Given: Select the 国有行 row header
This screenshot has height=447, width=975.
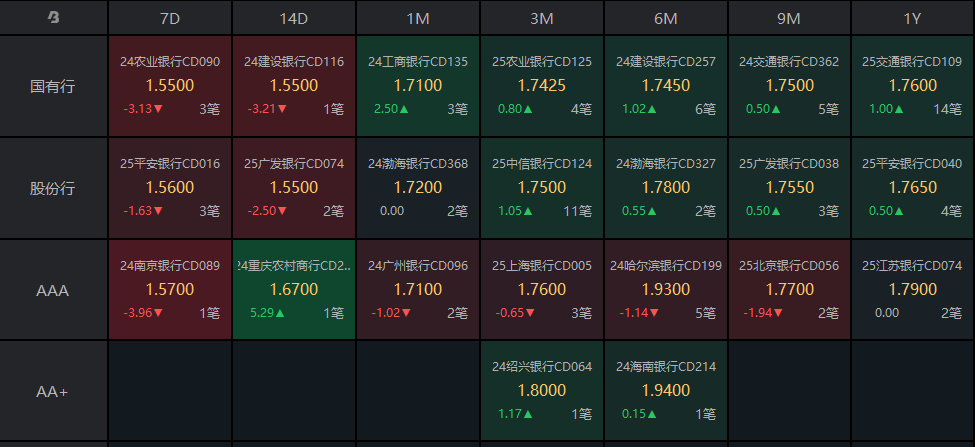Looking at the screenshot, I should point(53,86).
